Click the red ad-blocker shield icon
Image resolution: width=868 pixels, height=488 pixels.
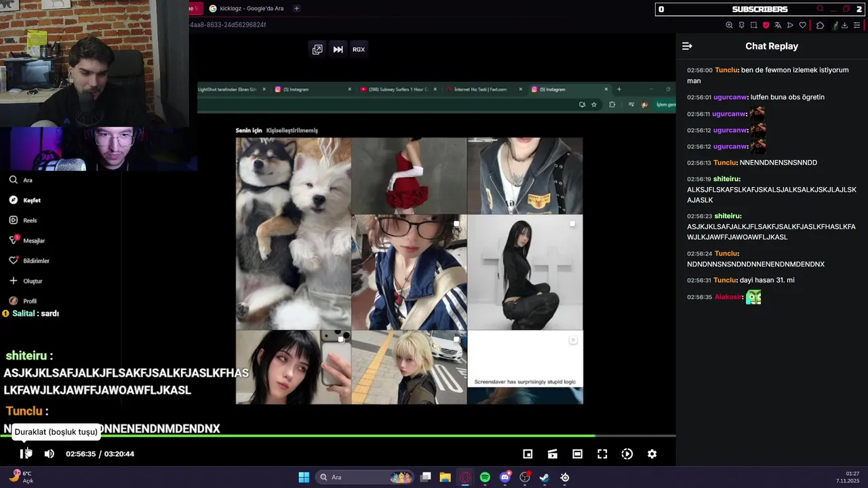pos(766,25)
